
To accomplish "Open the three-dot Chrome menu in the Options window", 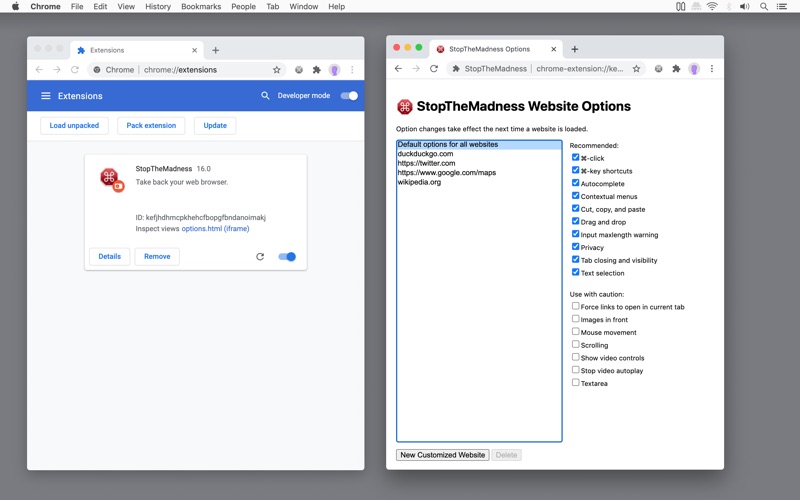I will [x=712, y=68].
